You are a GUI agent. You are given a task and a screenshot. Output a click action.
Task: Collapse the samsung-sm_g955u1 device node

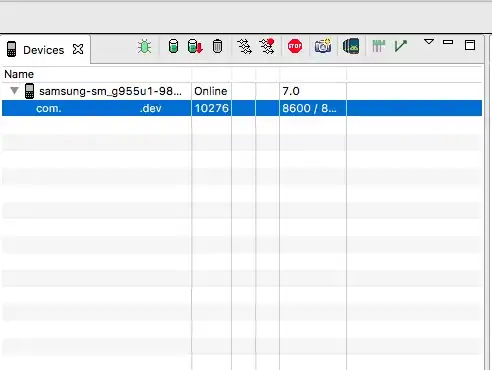[x=14, y=90]
